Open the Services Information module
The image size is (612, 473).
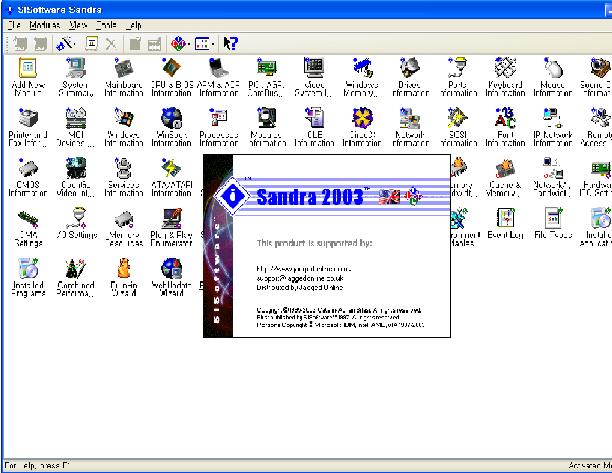[x=123, y=177]
